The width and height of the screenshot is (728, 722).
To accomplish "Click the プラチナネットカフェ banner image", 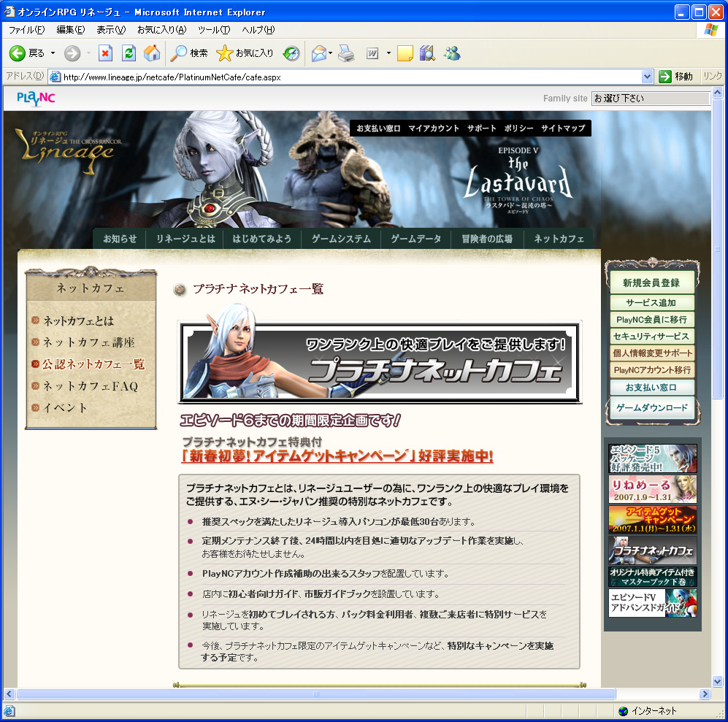I will [x=380, y=362].
